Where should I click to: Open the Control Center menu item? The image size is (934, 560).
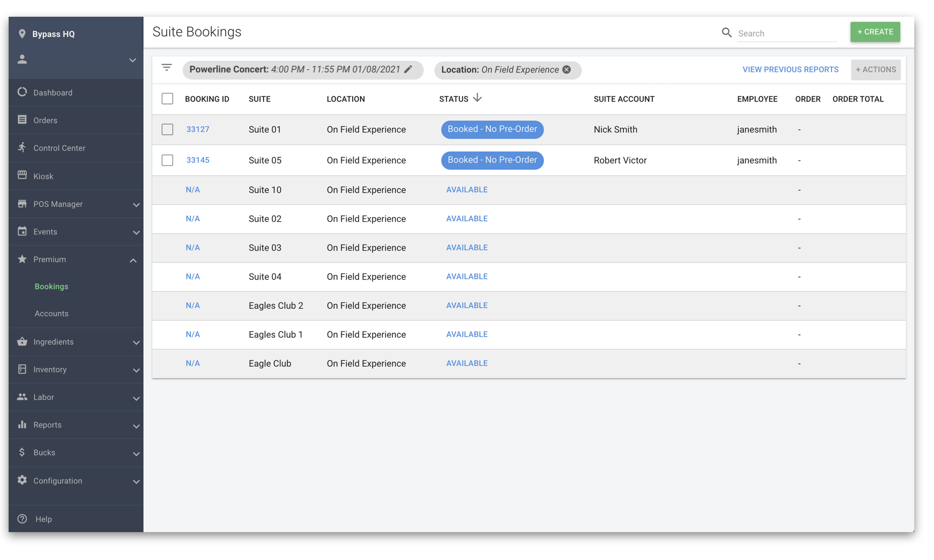(76, 148)
